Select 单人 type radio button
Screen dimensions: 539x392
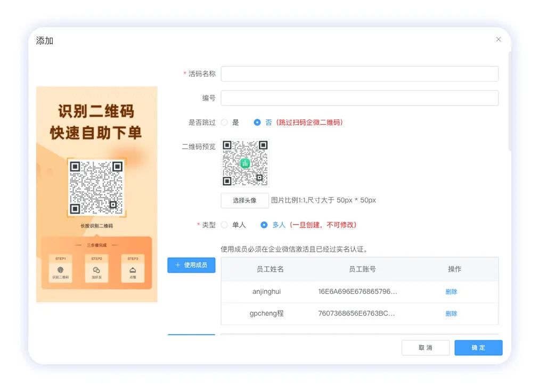224,225
